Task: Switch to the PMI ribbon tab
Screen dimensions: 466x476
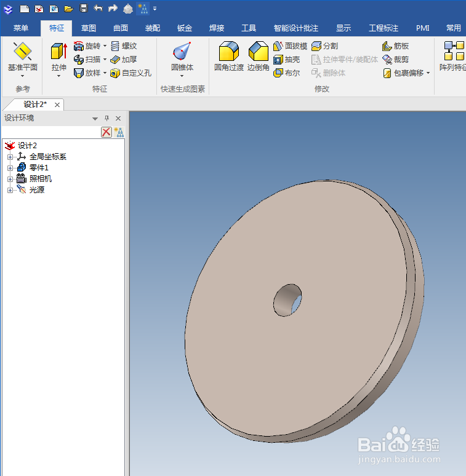Action: click(x=422, y=28)
